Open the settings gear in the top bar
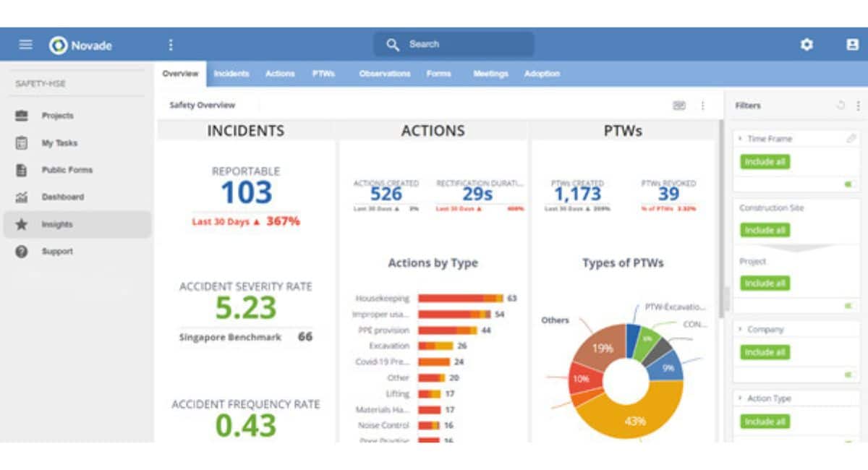 pyautogui.click(x=805, y=44)
